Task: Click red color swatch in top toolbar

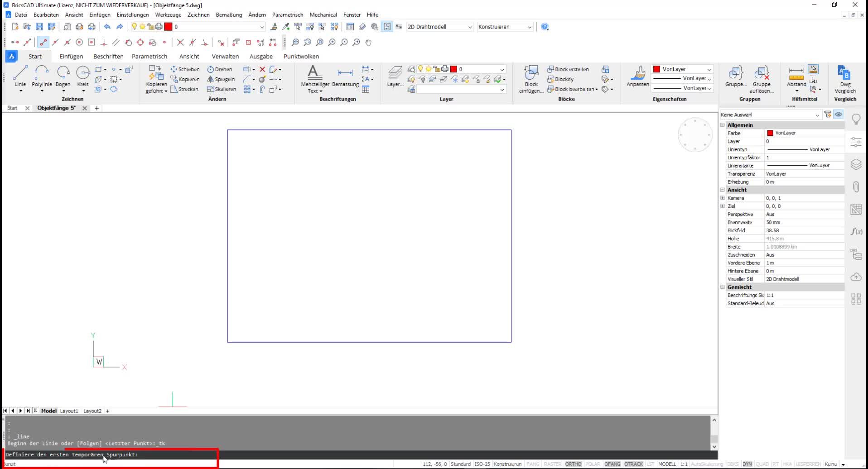Action: tap(168, 27)
